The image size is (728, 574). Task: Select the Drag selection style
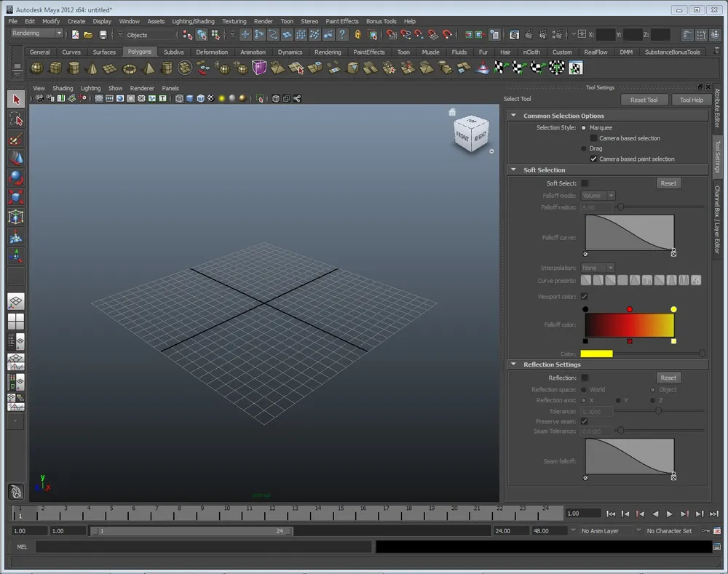click(x=584, y=148)
